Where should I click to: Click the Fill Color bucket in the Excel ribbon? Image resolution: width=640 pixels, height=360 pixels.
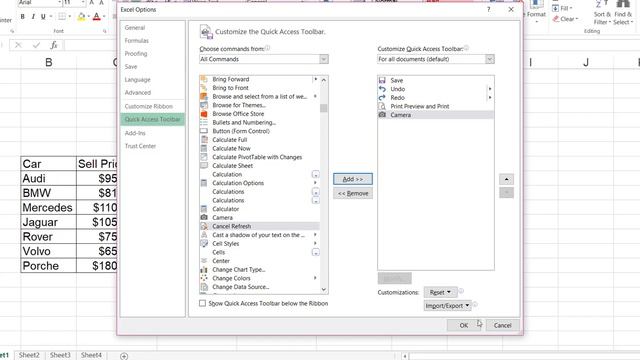81,17
